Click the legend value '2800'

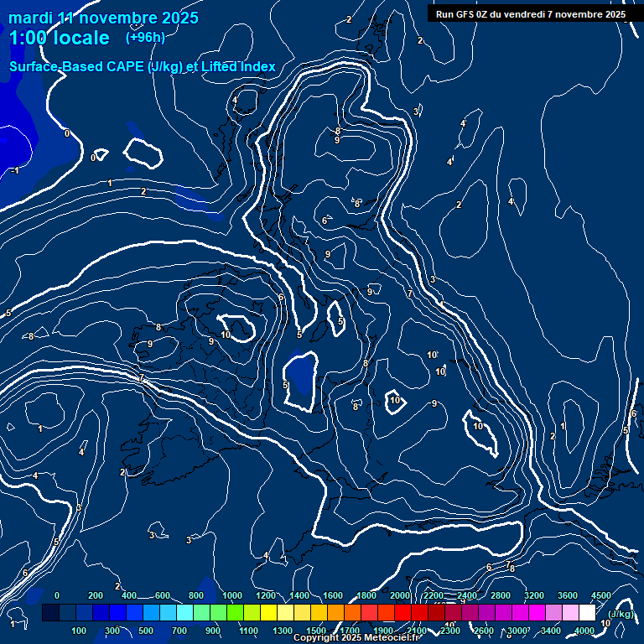pyautogui.click(x=501, y=595)
